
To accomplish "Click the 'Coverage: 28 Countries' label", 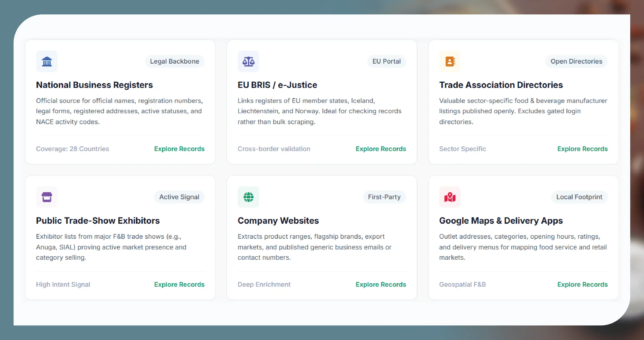I will pyautogui.click(x=73, y=149).
